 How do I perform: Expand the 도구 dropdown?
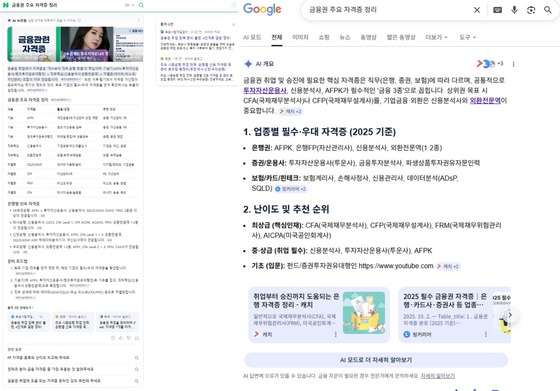click(x=467, y=37)
